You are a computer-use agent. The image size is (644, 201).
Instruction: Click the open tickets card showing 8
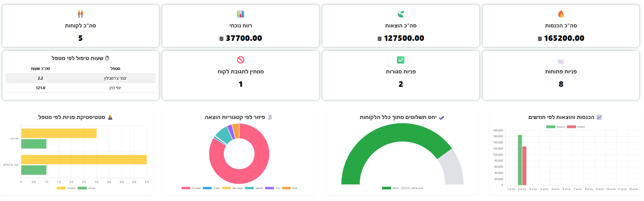560,75
